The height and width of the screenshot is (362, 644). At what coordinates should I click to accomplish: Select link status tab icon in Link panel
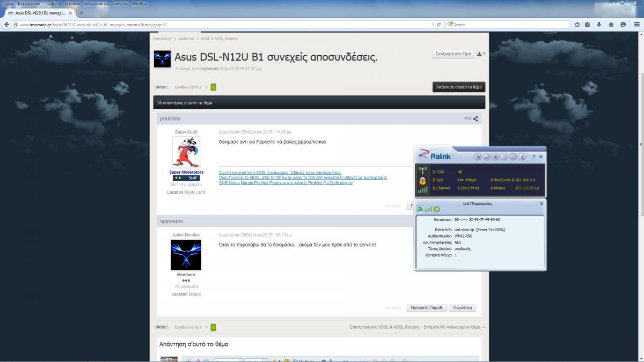point(420,209)
